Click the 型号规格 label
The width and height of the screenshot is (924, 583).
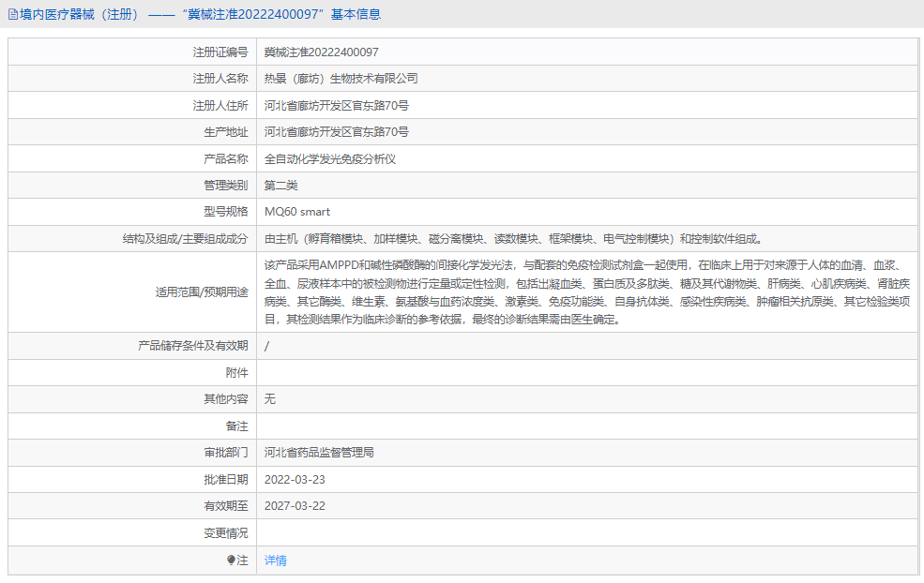pyautogui.click(x=226, y=212)
